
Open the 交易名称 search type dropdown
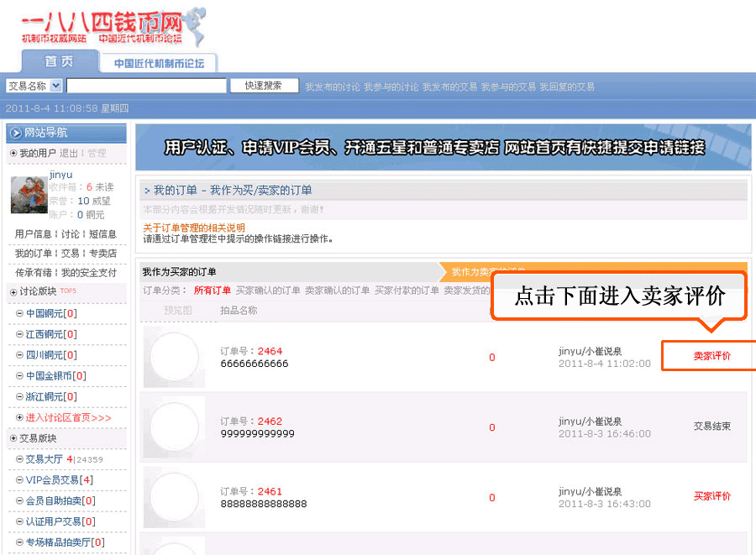(x=56, y=86)
